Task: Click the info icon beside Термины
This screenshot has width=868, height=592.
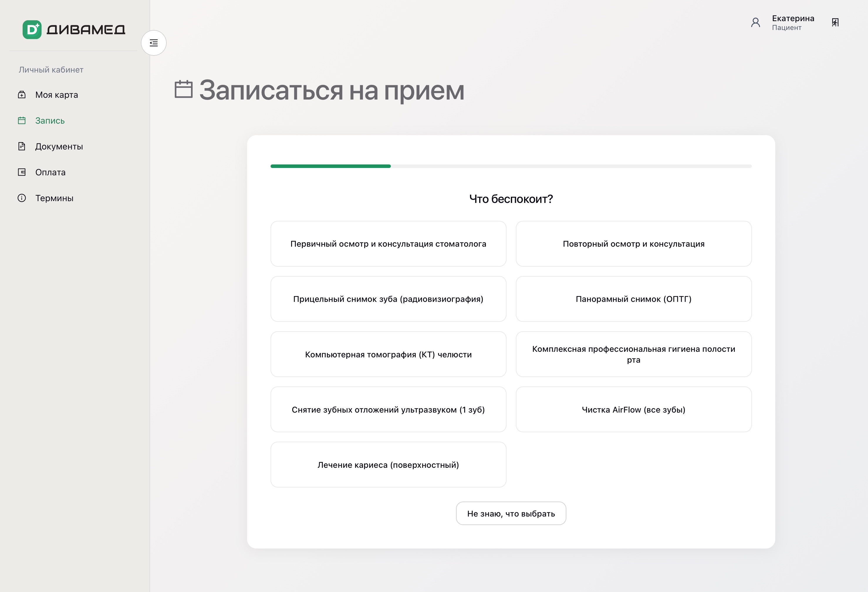Action: point(22,198)
